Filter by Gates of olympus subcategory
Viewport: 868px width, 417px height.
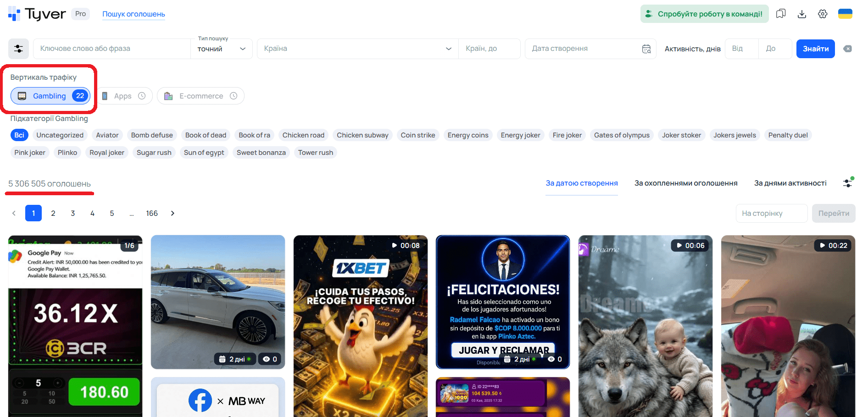tap(622, 135)
